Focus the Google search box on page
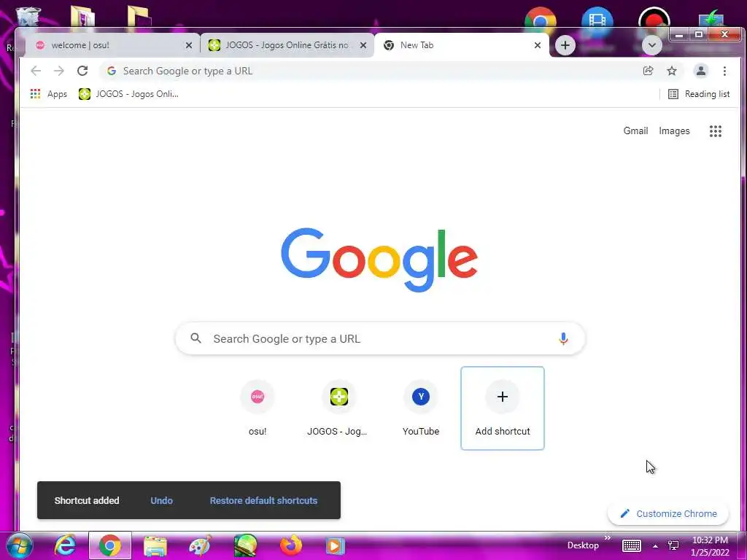 380,338
